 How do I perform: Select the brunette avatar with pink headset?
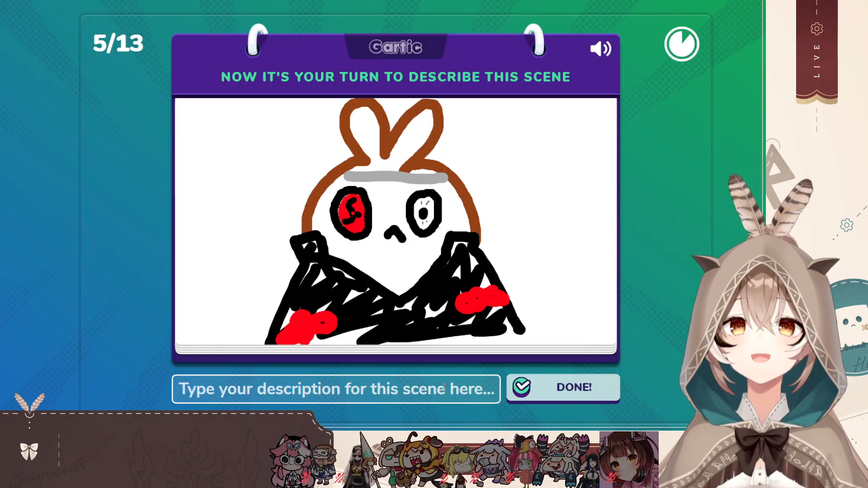tap(629, 460)
